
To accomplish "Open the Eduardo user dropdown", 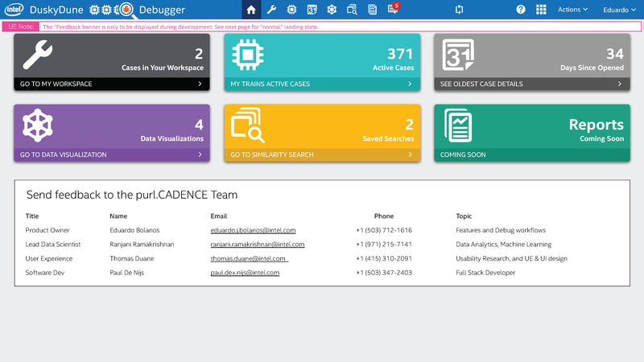I will click(x=619, y=10).
